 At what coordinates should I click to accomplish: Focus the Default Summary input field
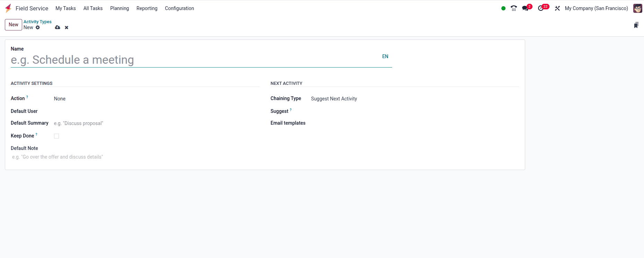[x=156, y=123]
